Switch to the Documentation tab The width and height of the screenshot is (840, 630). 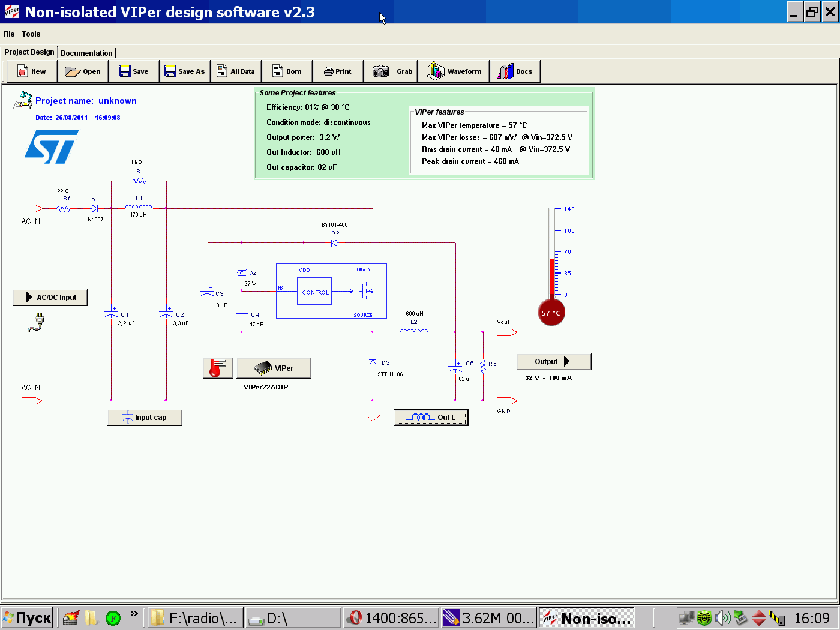coord(86,53)
